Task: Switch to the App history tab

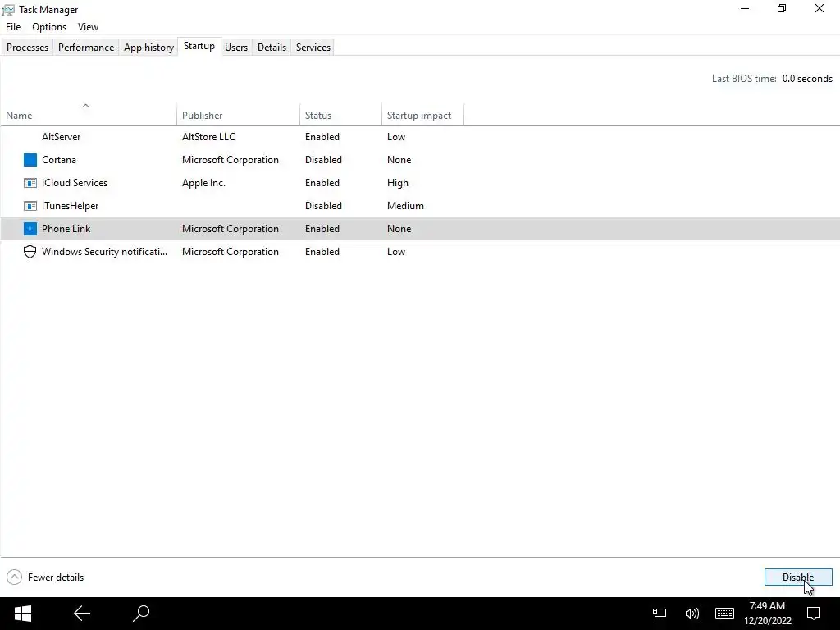Action: (148, 47)
